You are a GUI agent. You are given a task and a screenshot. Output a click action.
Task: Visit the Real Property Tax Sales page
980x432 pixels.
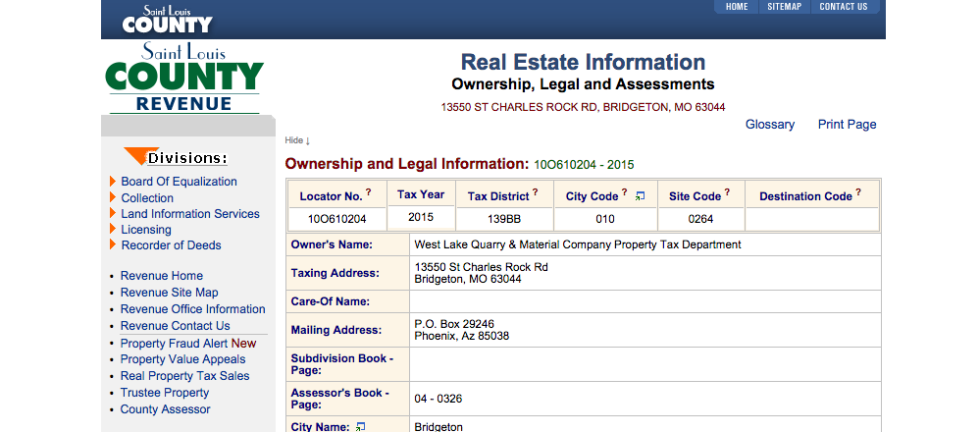pos(184,376)
